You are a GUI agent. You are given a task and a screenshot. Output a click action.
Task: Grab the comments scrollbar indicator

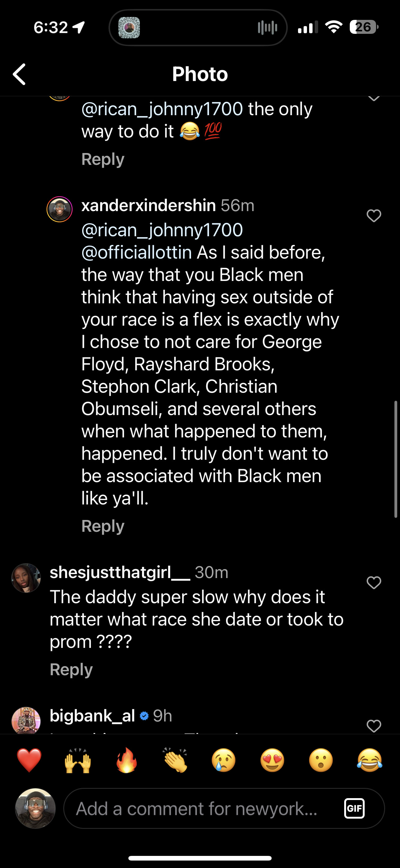(x=396, y=459)
